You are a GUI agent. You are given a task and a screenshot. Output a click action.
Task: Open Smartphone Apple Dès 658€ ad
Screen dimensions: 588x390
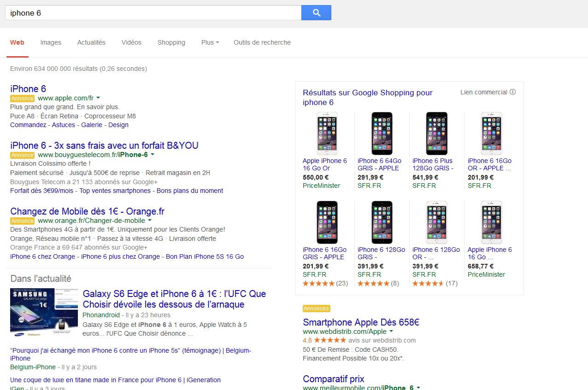(x=361, y=322)
